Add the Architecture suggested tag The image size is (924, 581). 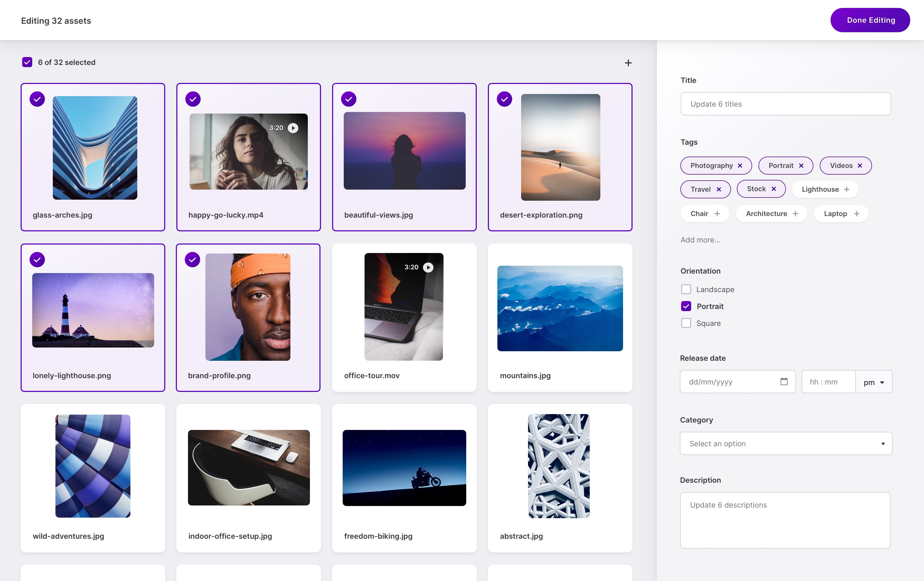(x=795, y=214)
